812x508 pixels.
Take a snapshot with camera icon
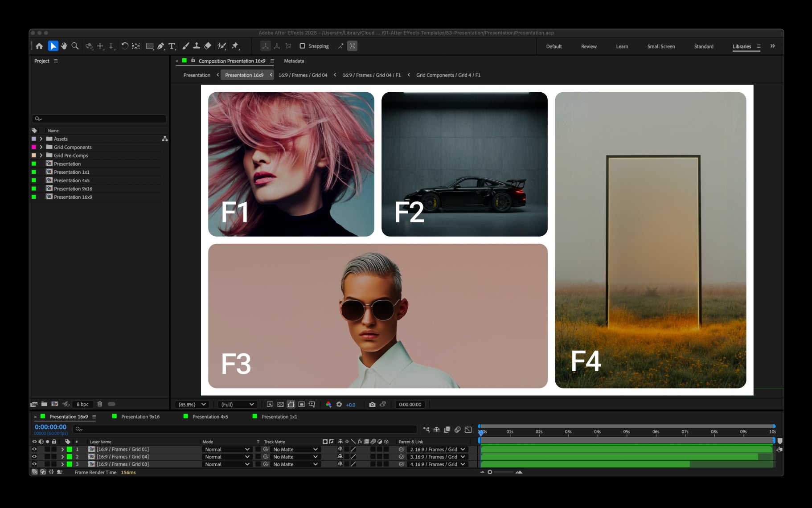[x=372, y=405]
